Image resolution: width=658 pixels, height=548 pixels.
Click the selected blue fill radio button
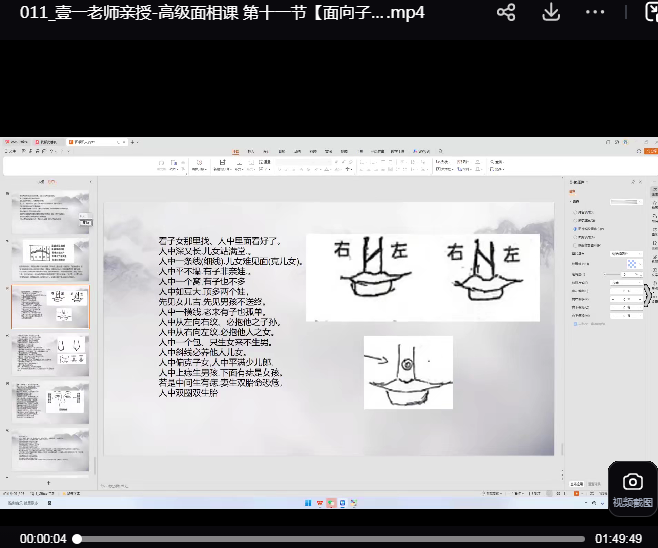click(575, 229)
